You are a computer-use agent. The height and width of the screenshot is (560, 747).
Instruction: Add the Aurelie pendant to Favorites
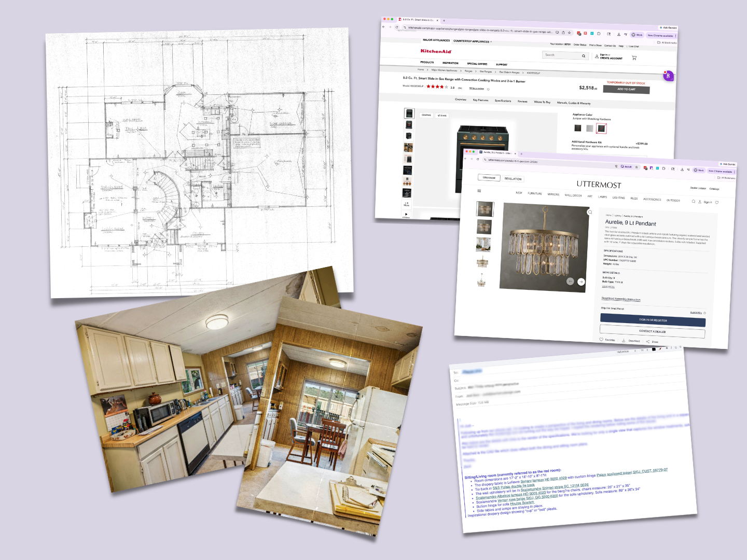point(602,340)
